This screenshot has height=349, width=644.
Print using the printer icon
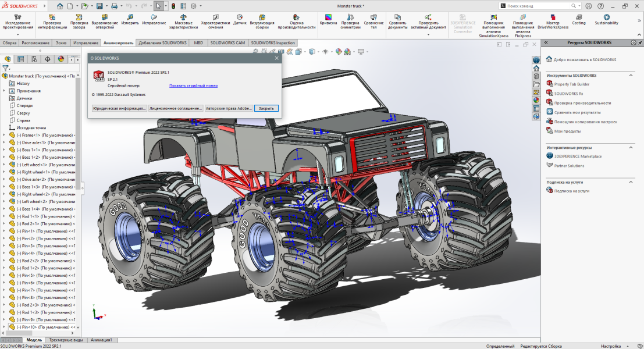pyautogui.click(x=114, y=6)
